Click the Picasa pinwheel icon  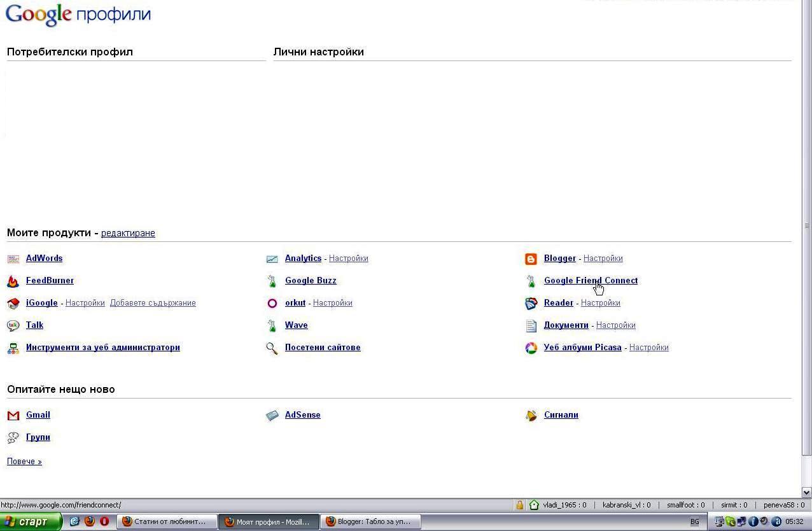coord(531,348)
